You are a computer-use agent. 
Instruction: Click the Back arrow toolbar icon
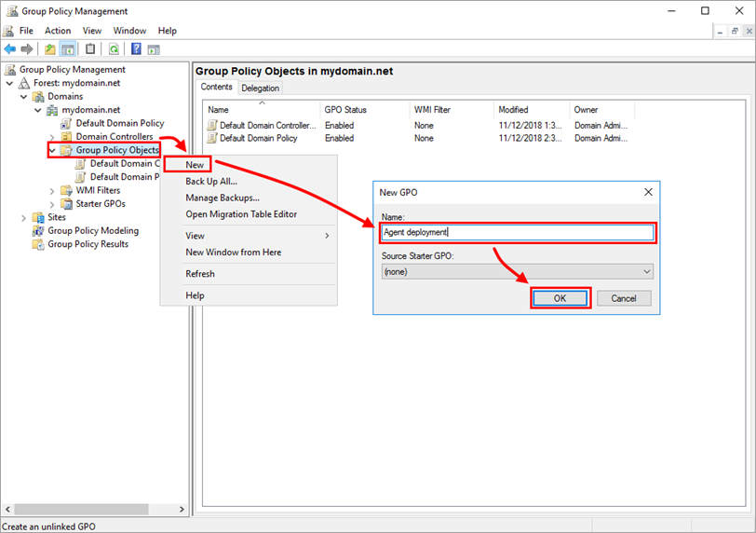click(x=9, y=49)
